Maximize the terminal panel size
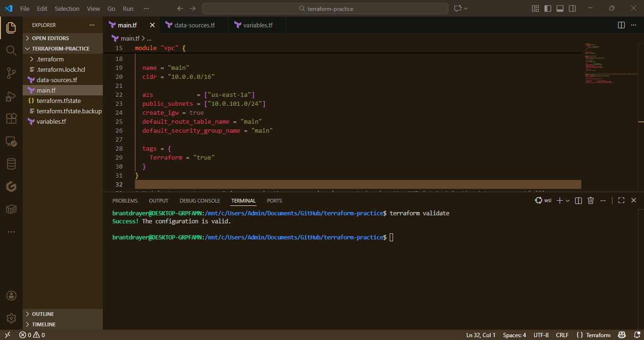644x340 pixels. click(x=621, y=200)
